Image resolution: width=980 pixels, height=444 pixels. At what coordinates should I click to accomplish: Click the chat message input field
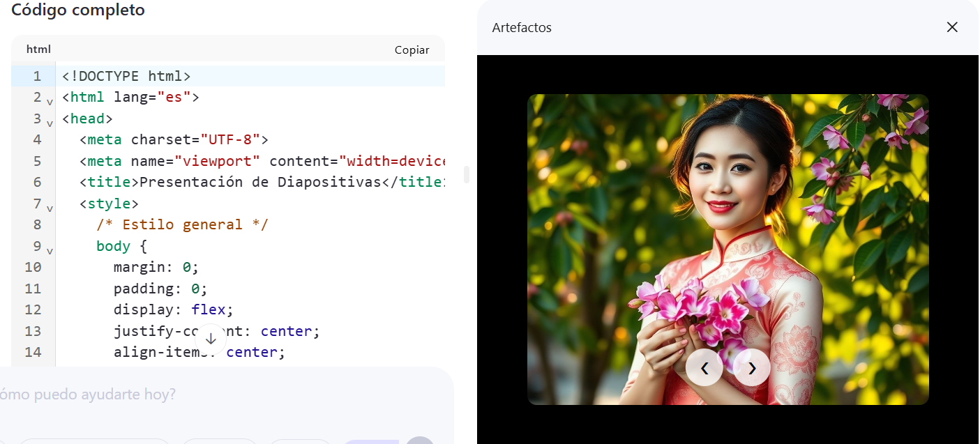[x=209, y=395]
